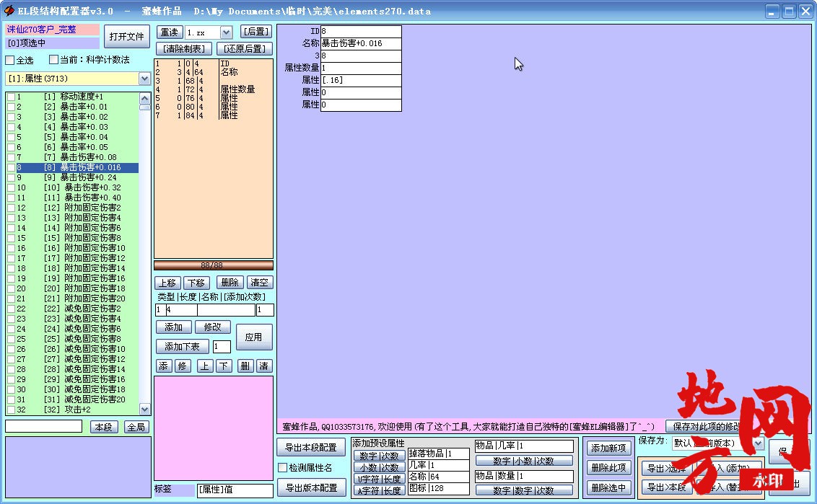This screenshot has height=504, width=817.
Task: Click the 打开文件 button
Action: click(x=126, y=37)
